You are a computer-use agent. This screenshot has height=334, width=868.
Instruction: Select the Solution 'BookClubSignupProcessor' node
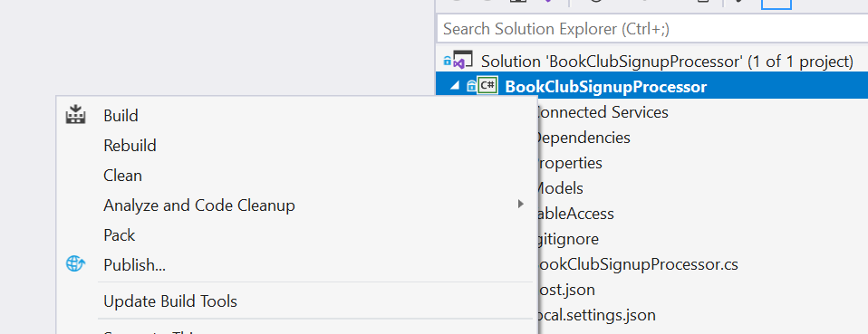pos(667,62)
